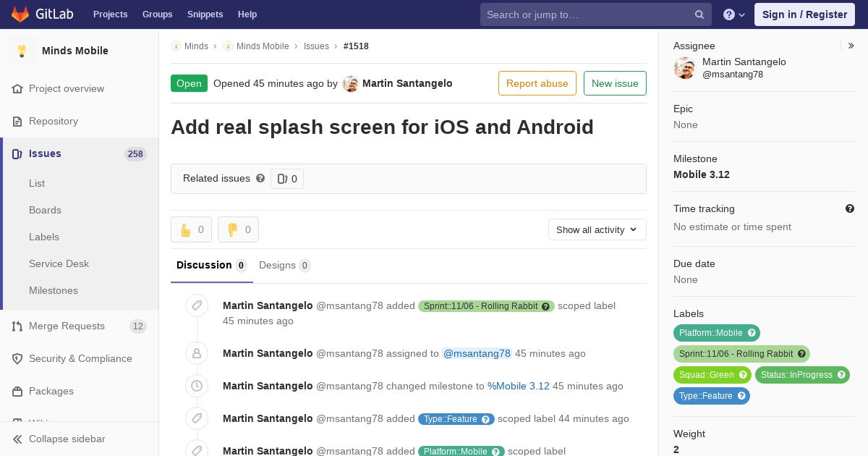
Task: Click the Minds Mobile lightbulb avatar in sidebar
Action: tap(22, 51)
